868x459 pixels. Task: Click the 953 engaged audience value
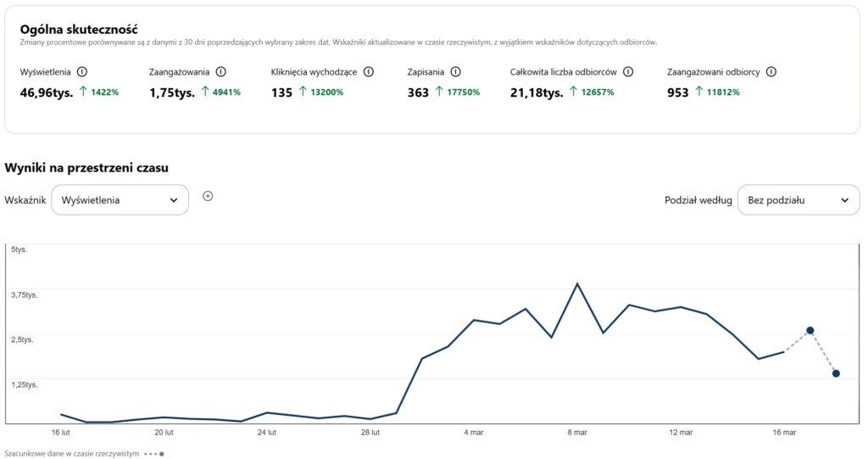[677, 92]
